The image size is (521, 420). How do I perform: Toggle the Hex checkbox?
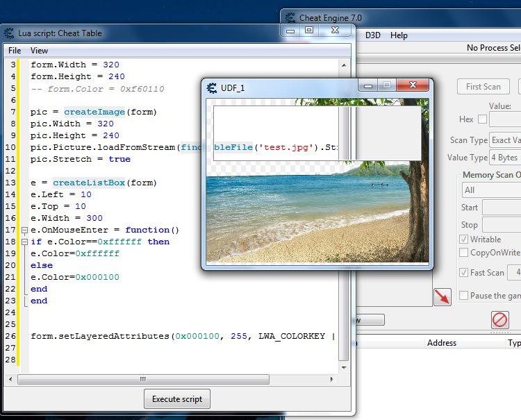coord(482,119)
